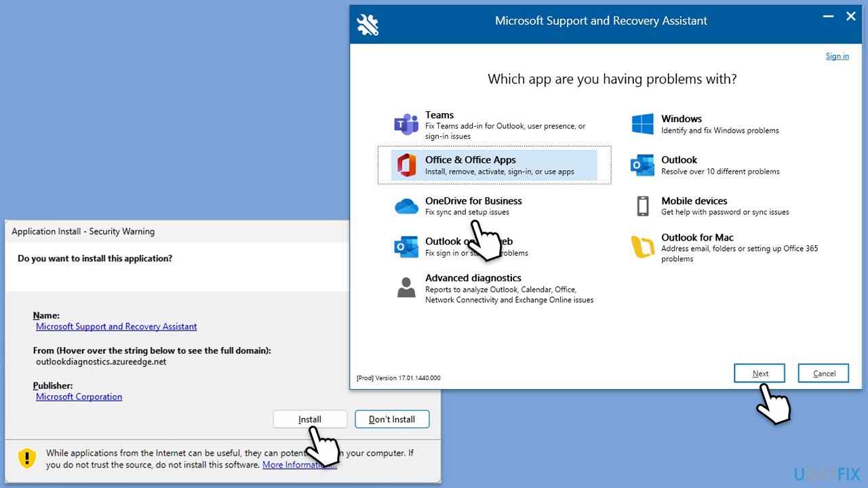Click the Don't Install button
The width and height of the screenshot is (868, 488).
(392, 420)
